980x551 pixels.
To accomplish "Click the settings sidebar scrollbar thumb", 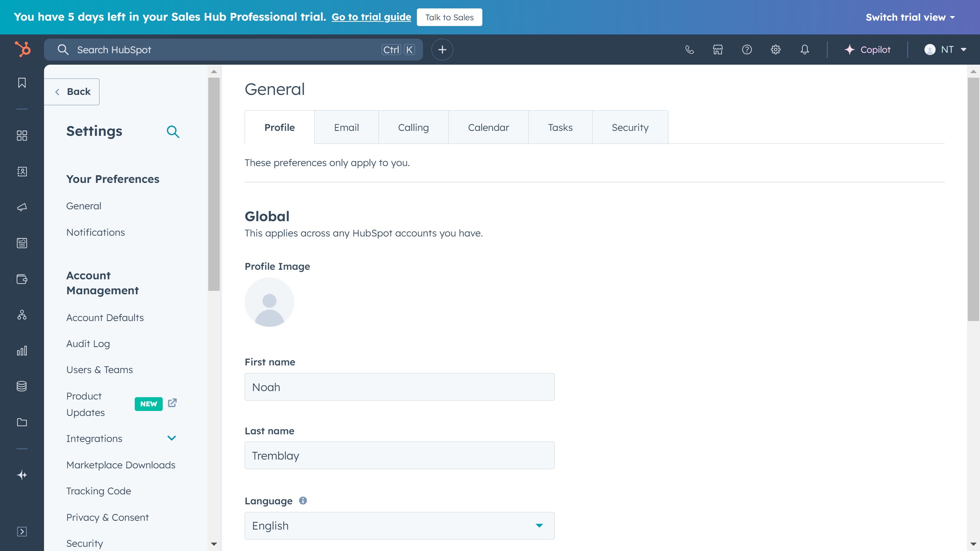I will 214,184.
